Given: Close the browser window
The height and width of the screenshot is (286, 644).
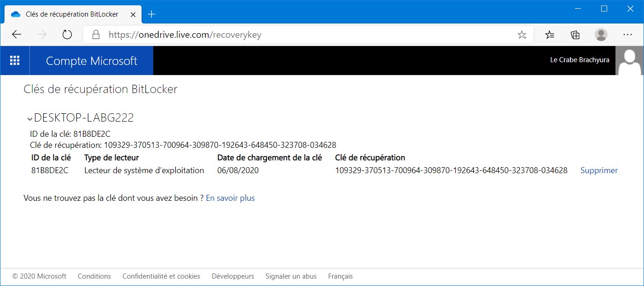Looking at the screenshot, I should tap(630, 8).
